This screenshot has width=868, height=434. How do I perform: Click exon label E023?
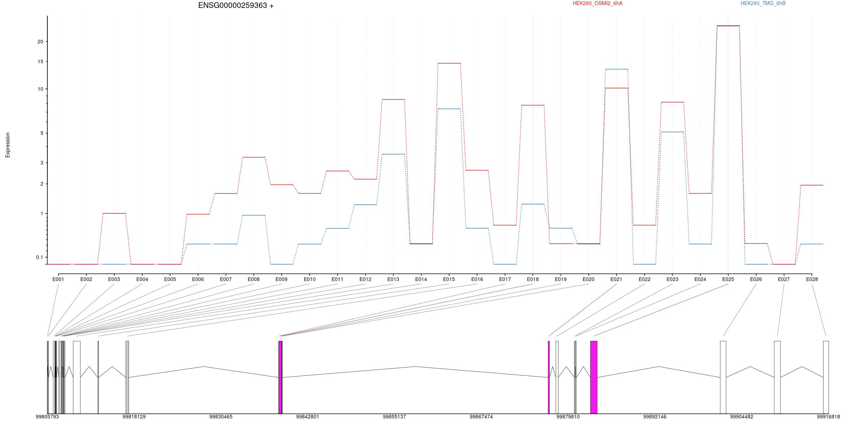[672, 279]
